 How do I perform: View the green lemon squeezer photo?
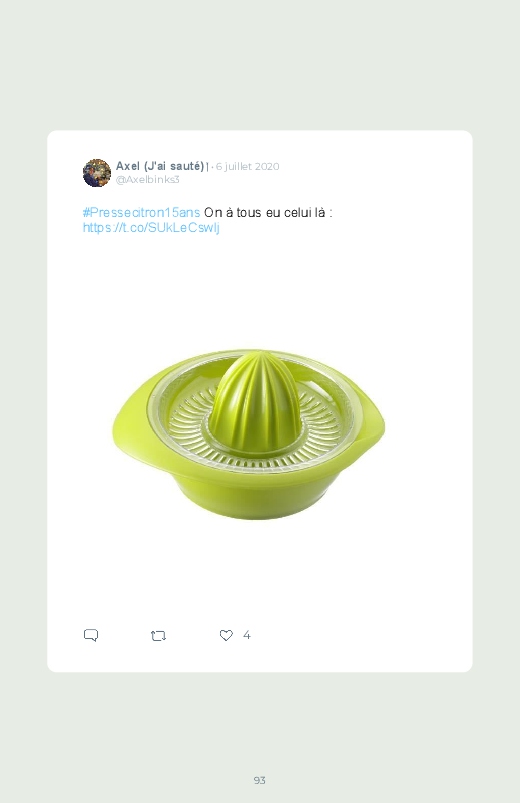(249, 434)
